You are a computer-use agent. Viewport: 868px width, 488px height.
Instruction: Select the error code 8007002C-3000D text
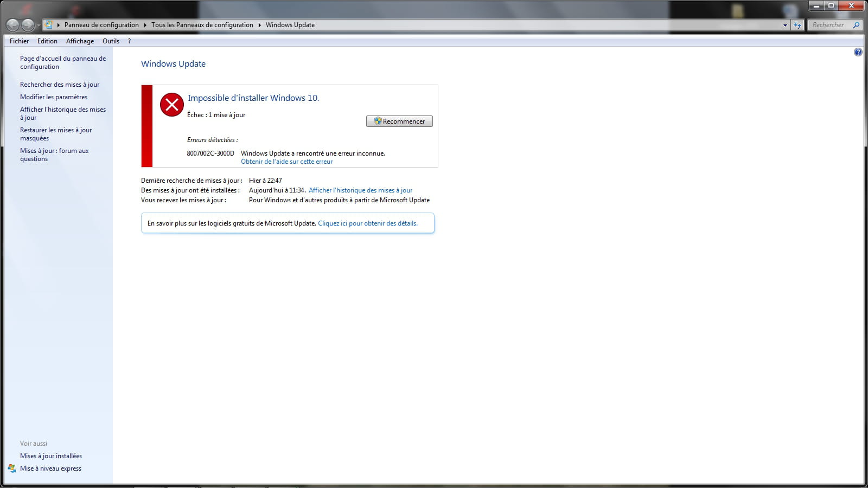pos(210,153)
